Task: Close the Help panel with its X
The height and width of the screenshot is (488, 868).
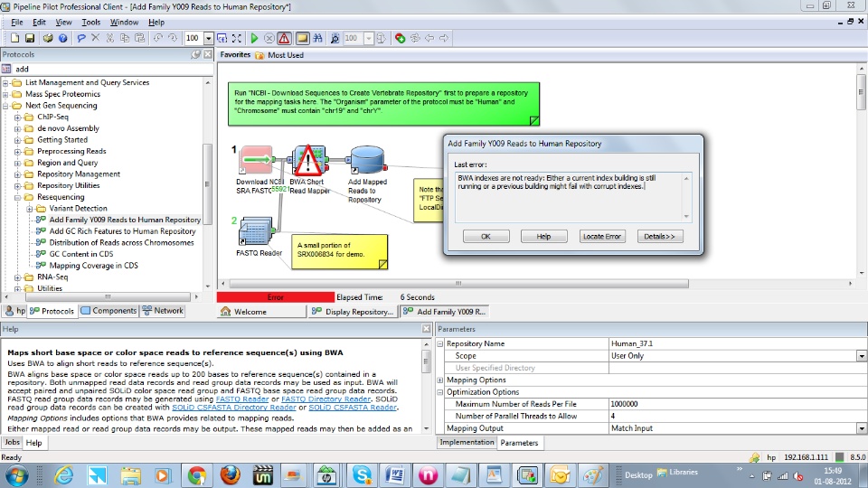Action: point(426,329)
